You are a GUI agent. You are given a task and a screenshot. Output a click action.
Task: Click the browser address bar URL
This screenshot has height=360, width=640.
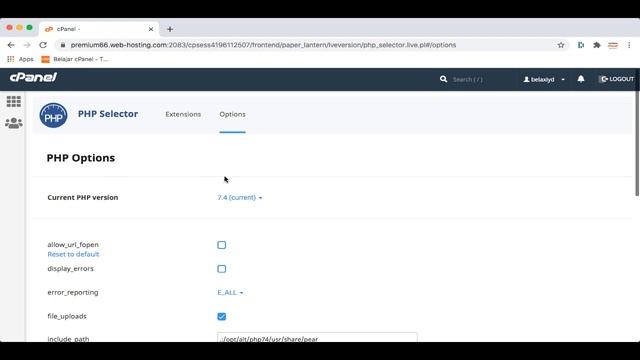click(263, 45)
